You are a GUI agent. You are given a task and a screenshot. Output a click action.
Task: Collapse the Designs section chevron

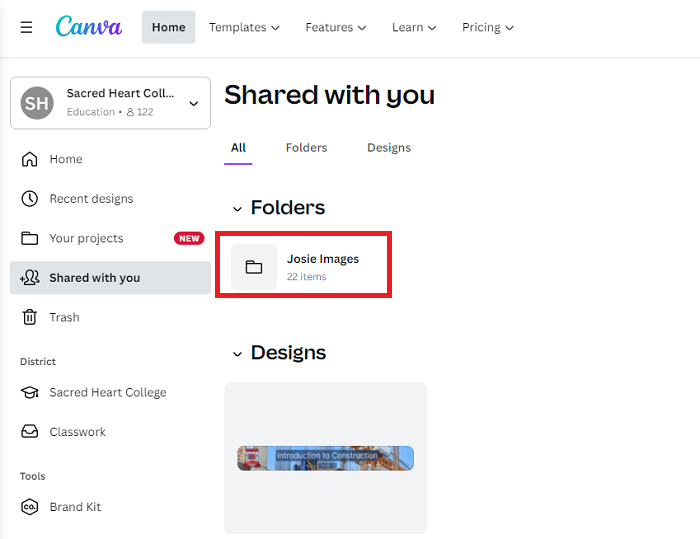[237, 354]
